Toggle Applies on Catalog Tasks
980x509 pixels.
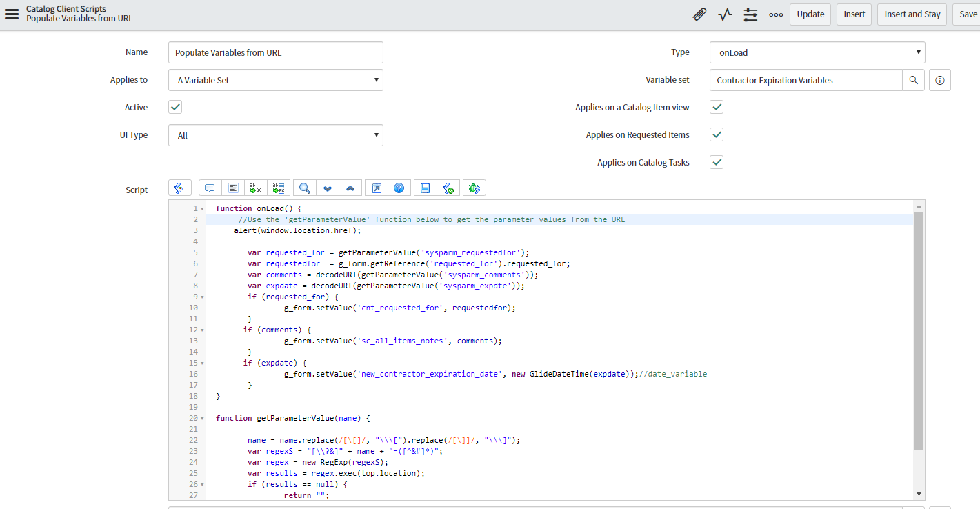[717, 162]
